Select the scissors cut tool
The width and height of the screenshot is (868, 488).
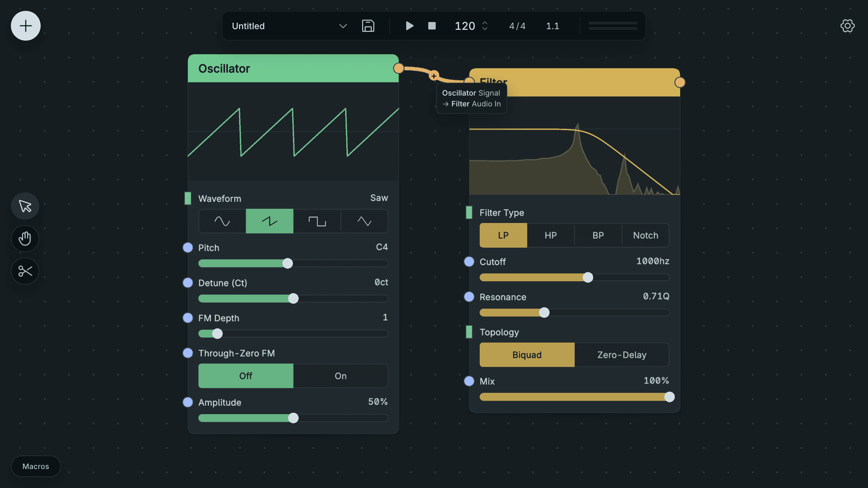pyautogui.click(x=25, y=271)
